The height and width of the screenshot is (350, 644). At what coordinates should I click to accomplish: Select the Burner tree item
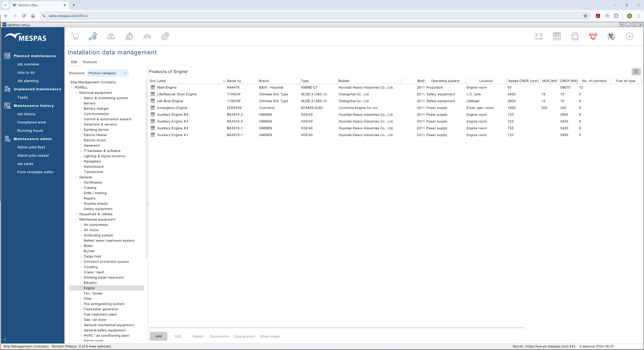[x=89, y=251]
